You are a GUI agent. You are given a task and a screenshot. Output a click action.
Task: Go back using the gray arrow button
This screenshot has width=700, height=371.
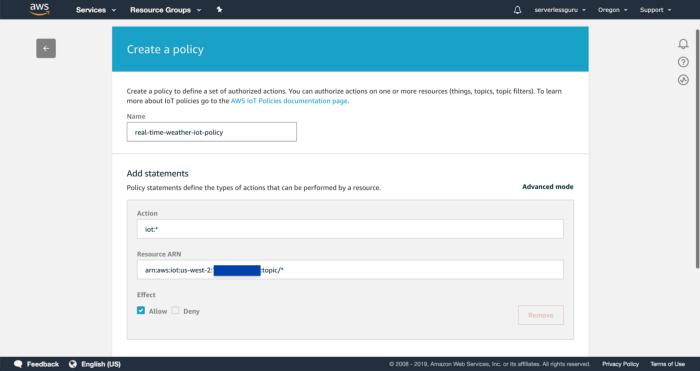pos(46,48)
